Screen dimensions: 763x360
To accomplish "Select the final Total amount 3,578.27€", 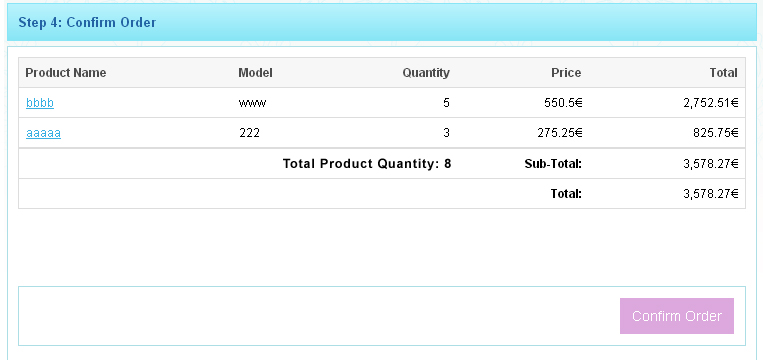I will (711, 194).
